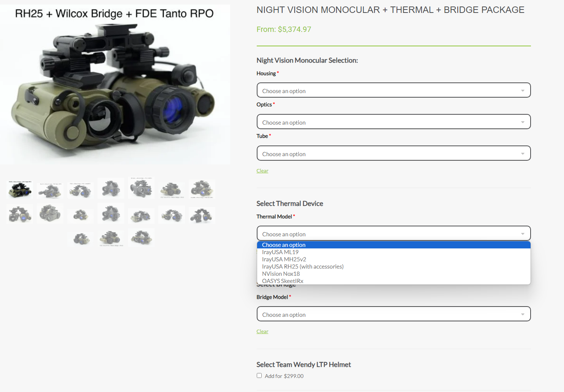Click Clear link below Tube dropdown

262,171
